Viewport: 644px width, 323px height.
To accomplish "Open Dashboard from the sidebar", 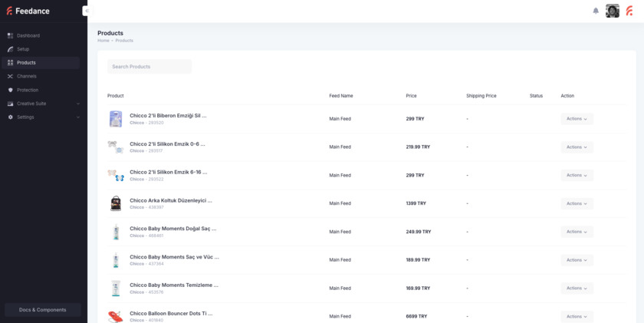I will click(x=28, y=35).
